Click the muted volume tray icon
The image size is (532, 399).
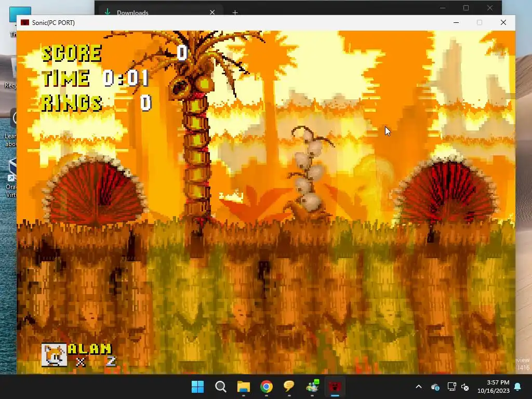point(465,387)
